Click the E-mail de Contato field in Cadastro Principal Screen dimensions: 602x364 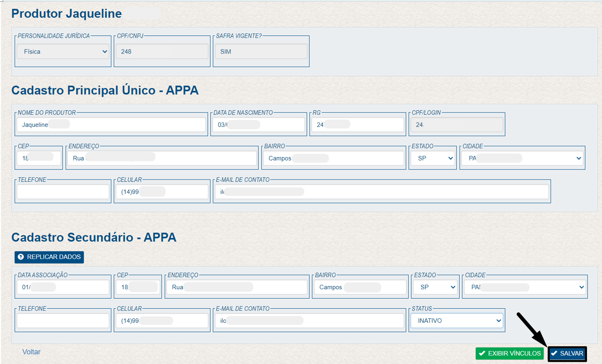(382, 192)
